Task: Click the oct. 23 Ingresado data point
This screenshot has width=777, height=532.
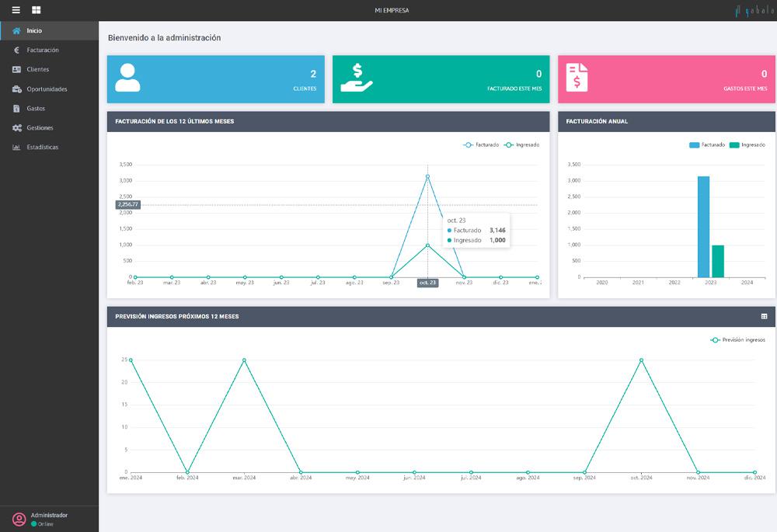Action: click(427, 245)
